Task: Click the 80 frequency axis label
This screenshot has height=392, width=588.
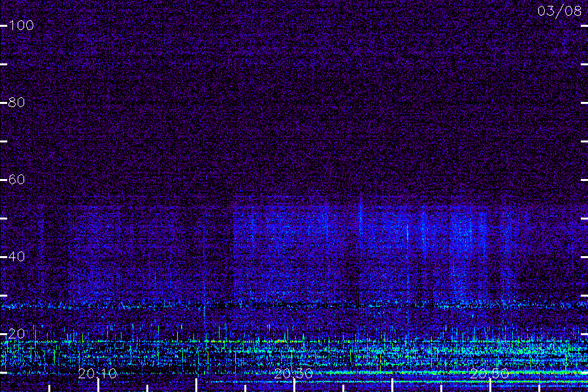Action: click(x=16, y=103)
